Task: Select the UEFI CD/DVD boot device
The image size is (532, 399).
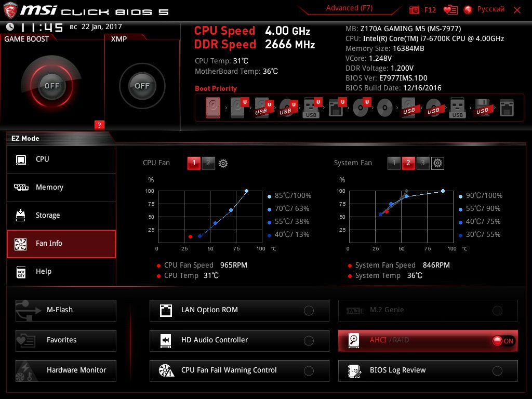Action: click(x=361, y=108)
